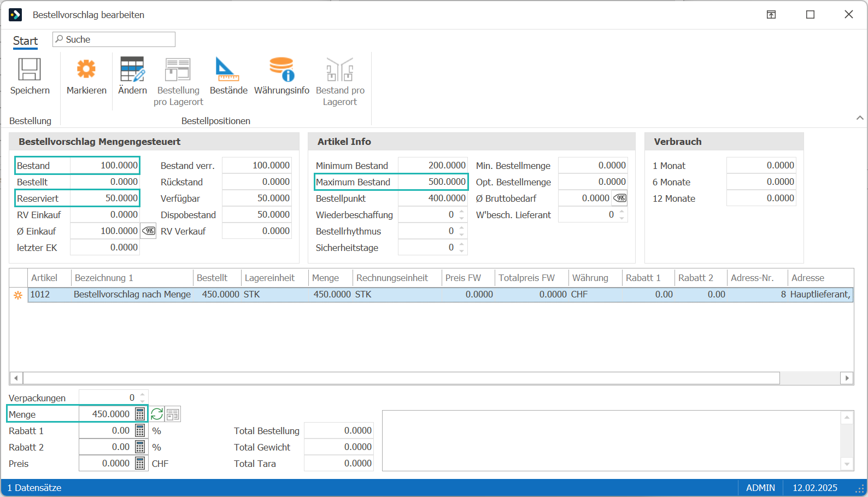Click the Markieren gear icon
868x497 pixels.
coord(86,69)
